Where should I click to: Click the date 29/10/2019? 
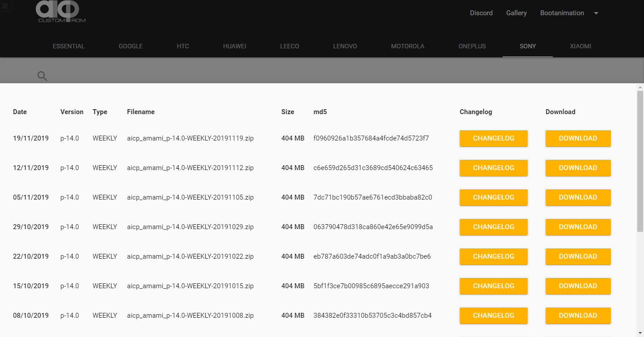(x=31, y=227)
